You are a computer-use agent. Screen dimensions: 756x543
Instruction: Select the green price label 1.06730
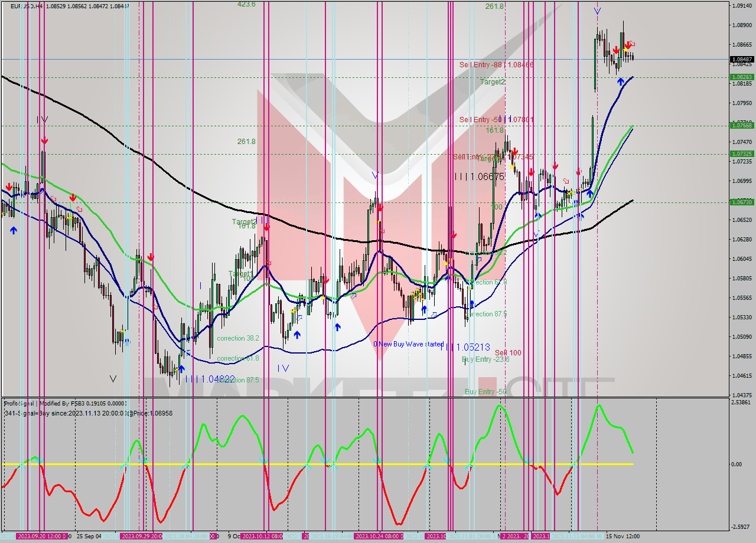click(x=742, y=202)
